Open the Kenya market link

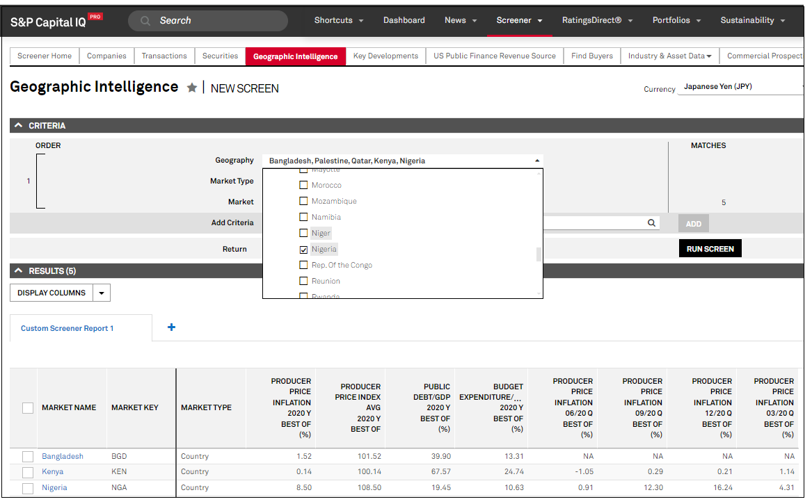[52, 472]
